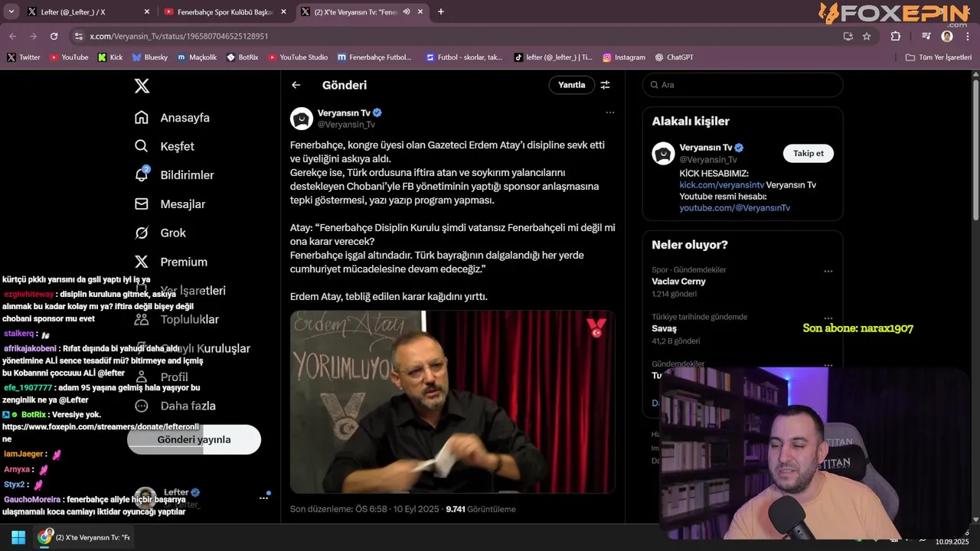Open the YouTube bookmark

(x=69, y=57)
